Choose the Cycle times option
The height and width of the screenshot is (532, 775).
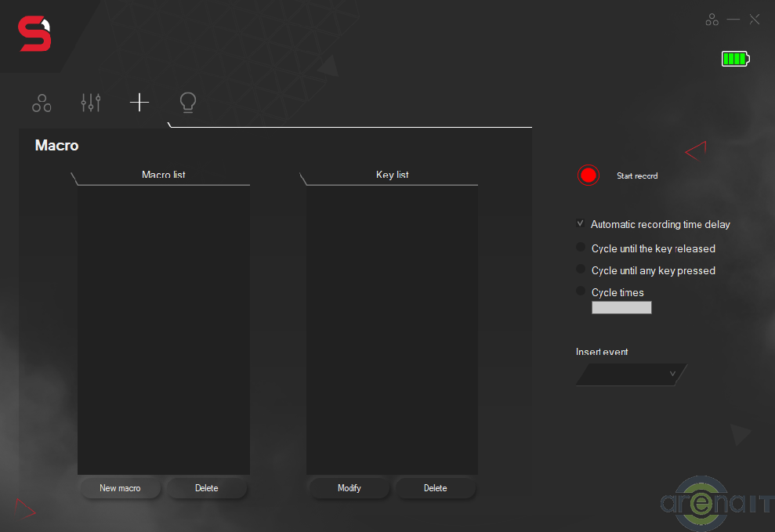[581, 291]
